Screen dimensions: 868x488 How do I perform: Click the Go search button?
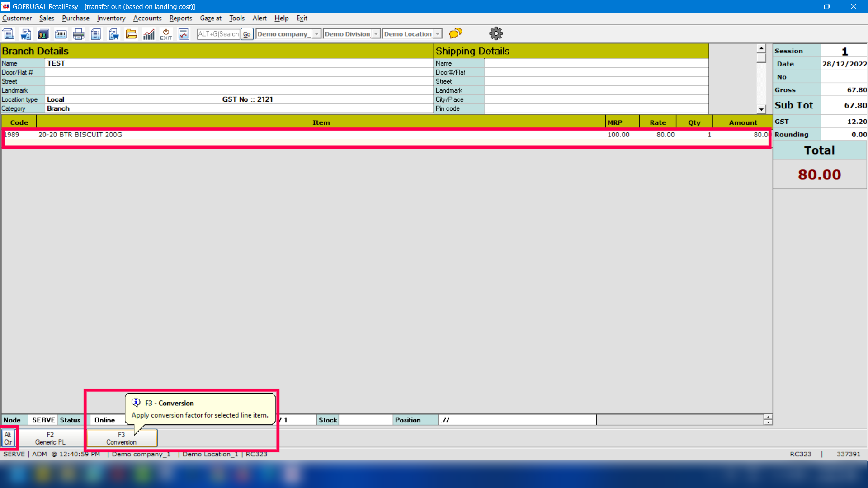[247, 34]
